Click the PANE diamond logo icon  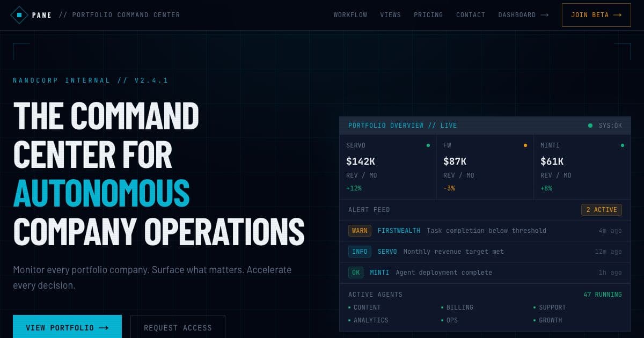(19, 15)
